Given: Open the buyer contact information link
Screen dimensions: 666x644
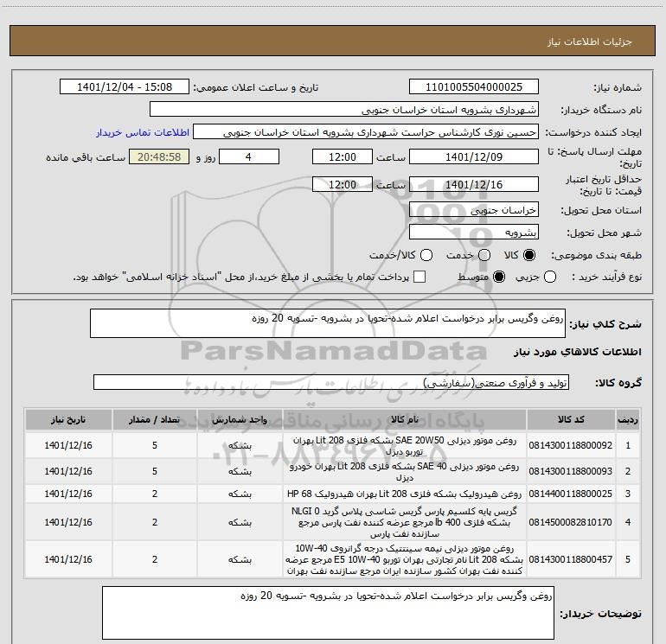Looking at the screenshot, I should (143, 132).
